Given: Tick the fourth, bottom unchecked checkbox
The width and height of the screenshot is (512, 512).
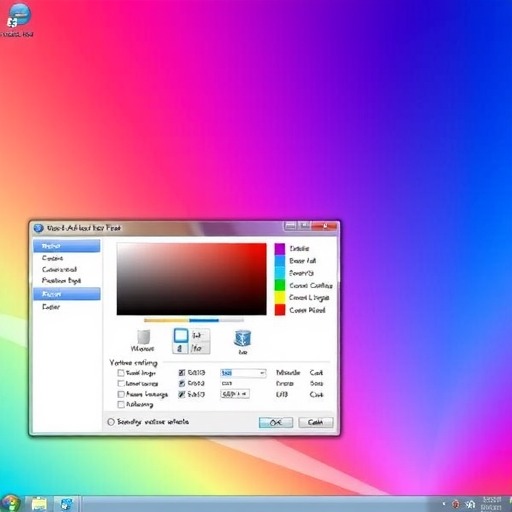Looking at the screenshot, I should click(x=121, y=405).
